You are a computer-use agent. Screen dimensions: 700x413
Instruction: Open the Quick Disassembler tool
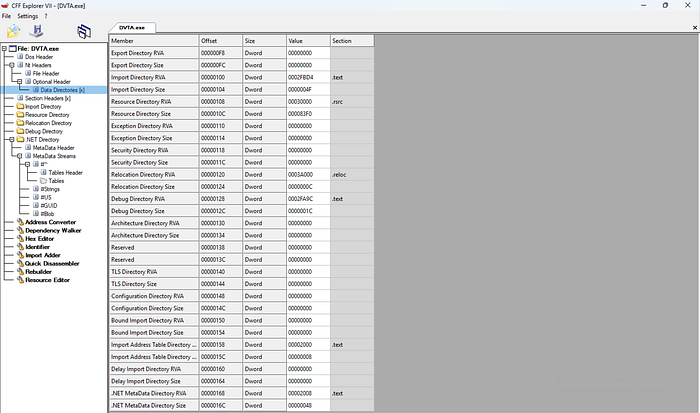(52, 263)
